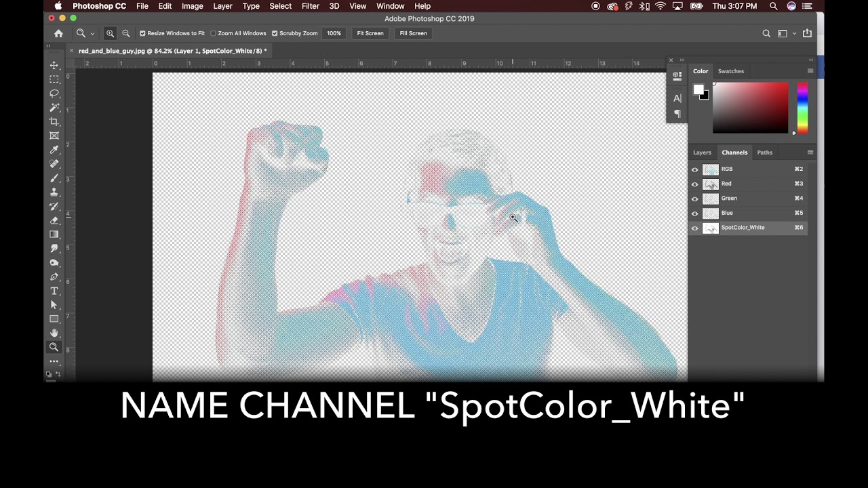
Task: Select the Eraser tool
Action: [54, 220]
